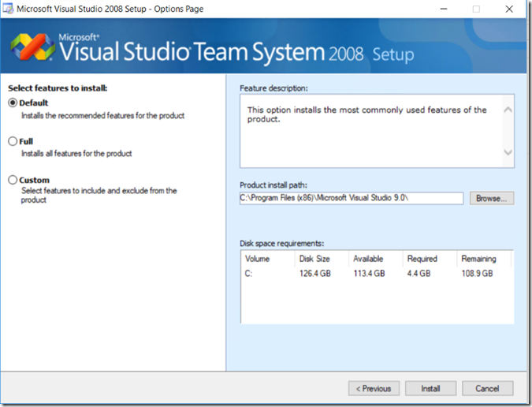Screen dimensions: 532x407
Task: Click 'Installs all features for the product' text
Action: point(76,154)
